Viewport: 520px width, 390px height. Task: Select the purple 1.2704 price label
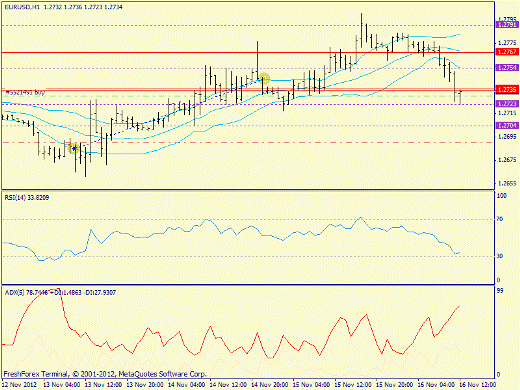pyautogui.click(x=507, y=125)
